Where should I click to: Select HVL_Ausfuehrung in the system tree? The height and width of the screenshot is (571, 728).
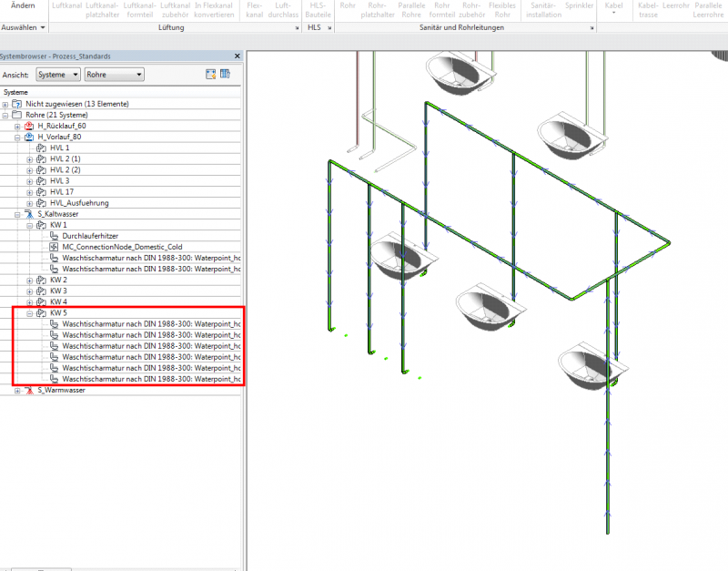[x=77, y=203]
